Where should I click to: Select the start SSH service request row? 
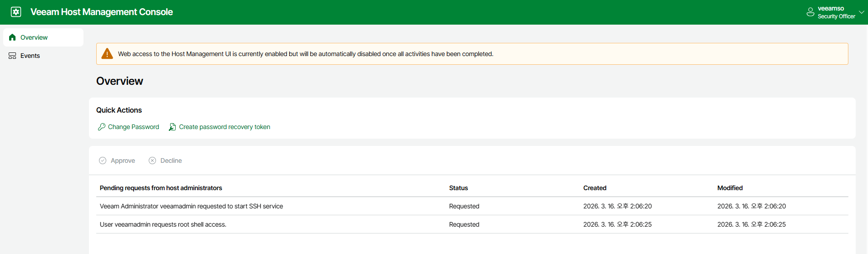pos(472,206)
